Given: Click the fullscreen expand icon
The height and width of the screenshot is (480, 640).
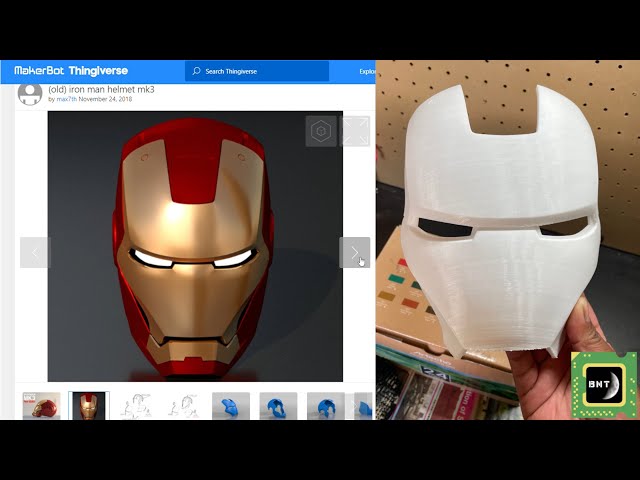Looking at the screenshot, I should click(x=355, y=131).
